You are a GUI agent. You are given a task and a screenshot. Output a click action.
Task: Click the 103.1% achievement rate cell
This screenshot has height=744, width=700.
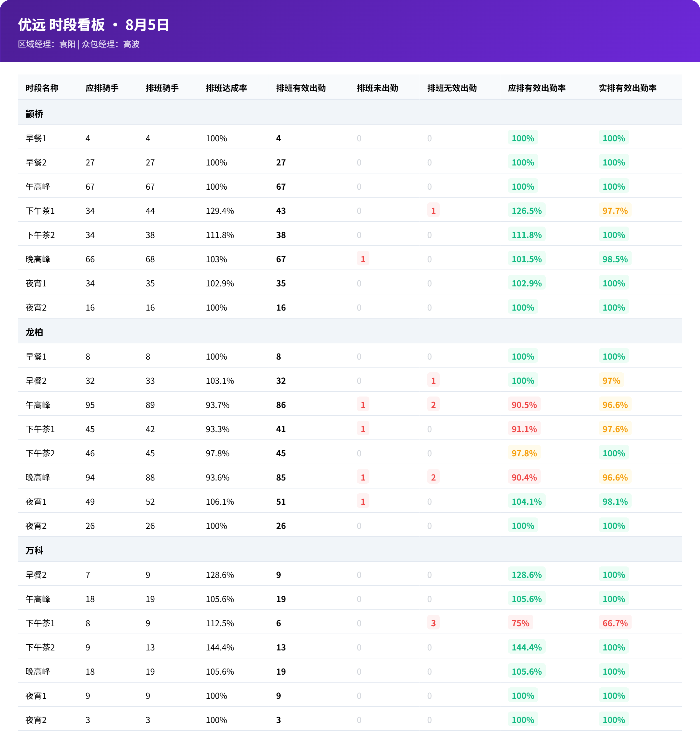click(220, 381)
